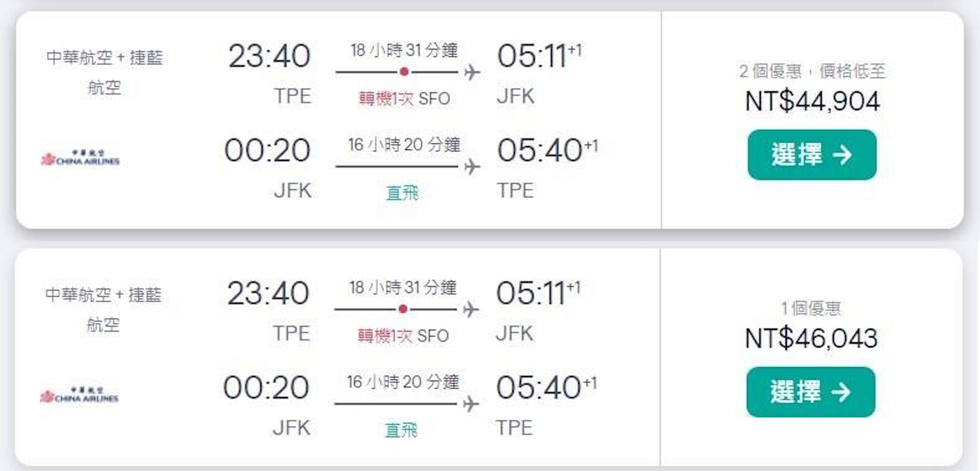Click the 轉機1次 SFO label in first card
The height and width of the screenshot is (471, 980).
tap(404, 99)
